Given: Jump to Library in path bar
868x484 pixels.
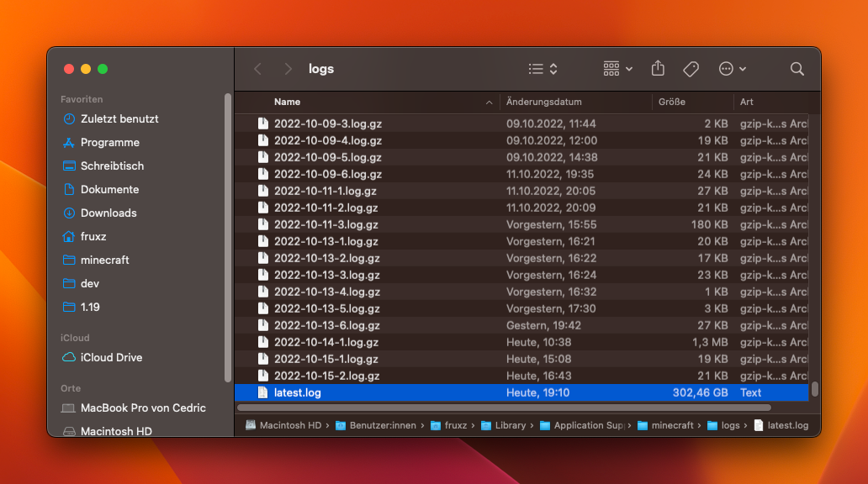Looking at the screenshot, I should (510, 425).
